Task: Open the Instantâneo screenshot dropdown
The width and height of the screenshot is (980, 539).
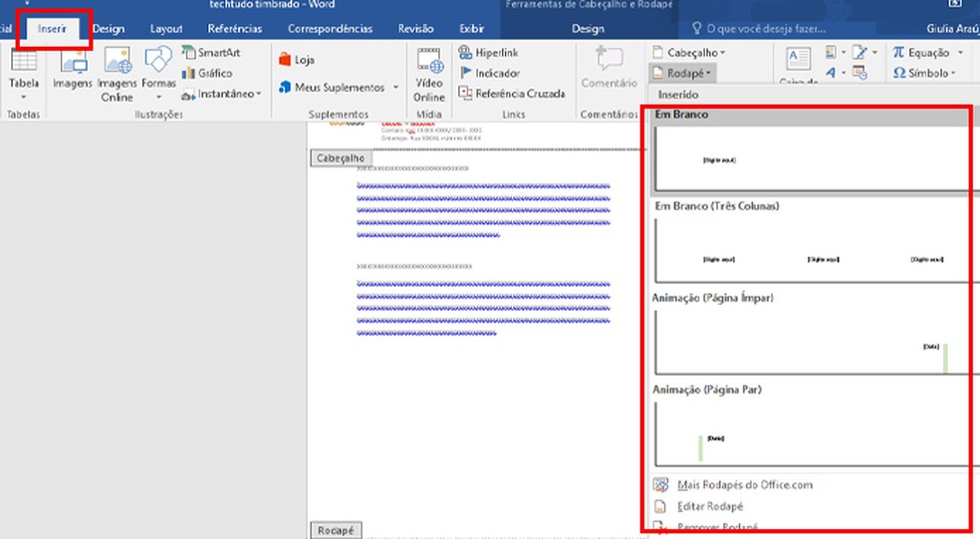Action: coord(221,94)
